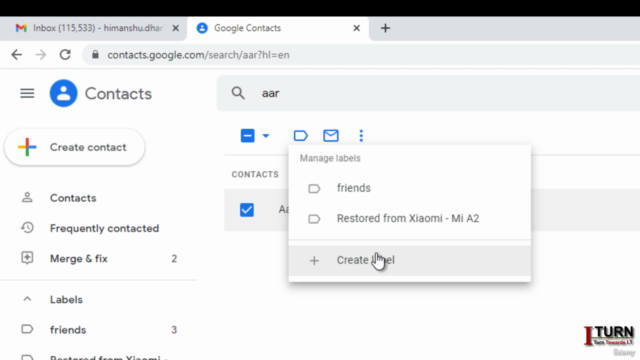Viewport: 640px width, 360px height.
Task: Click the Contacts app logo
Action: click(63, 93)
